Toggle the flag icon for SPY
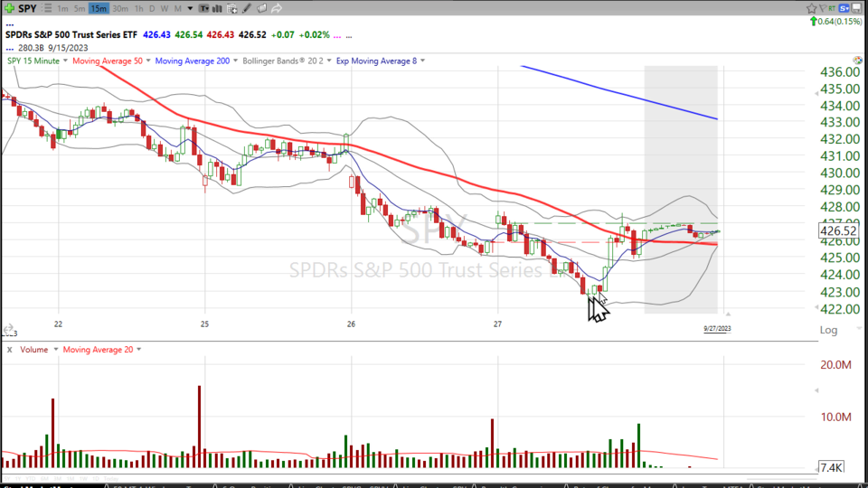Viewport: 868px width, 488px height. [x=823, y=8]
